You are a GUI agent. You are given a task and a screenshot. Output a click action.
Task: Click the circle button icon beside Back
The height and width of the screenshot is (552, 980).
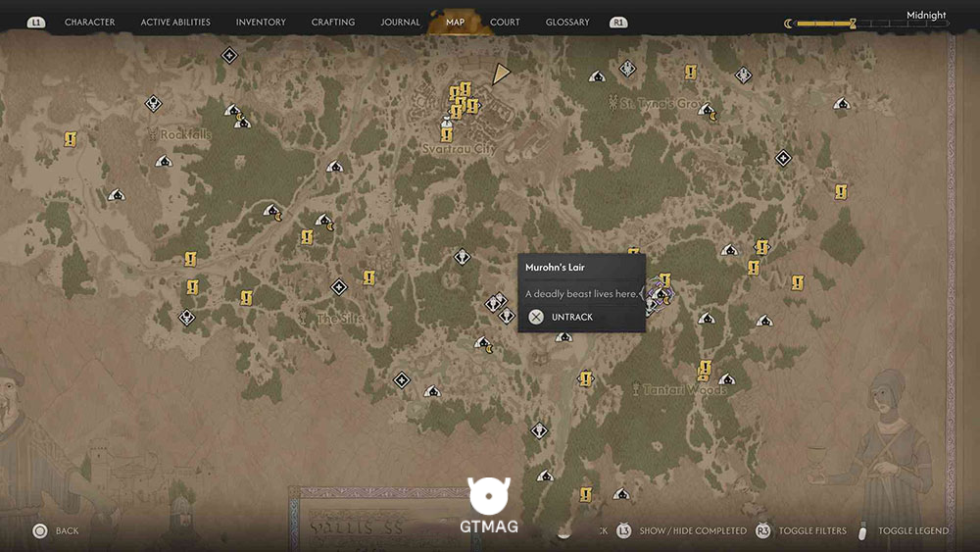pos(40,530)
